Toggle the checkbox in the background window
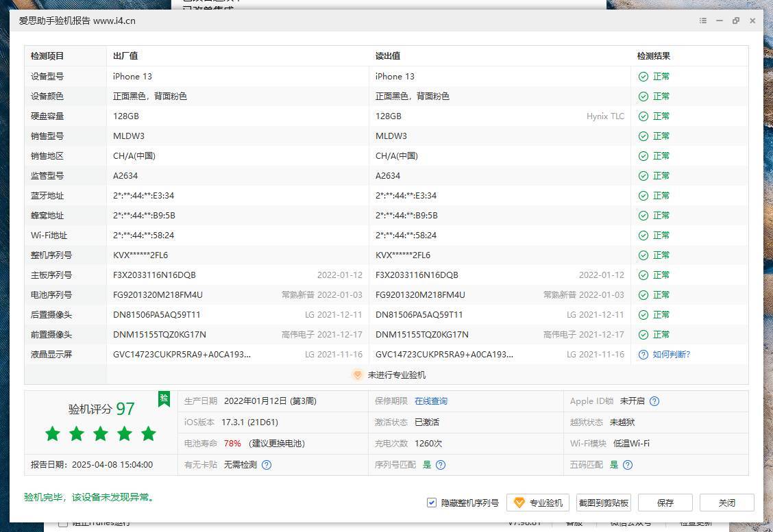Viewport: 773px width, 532px height. [62, 522]
